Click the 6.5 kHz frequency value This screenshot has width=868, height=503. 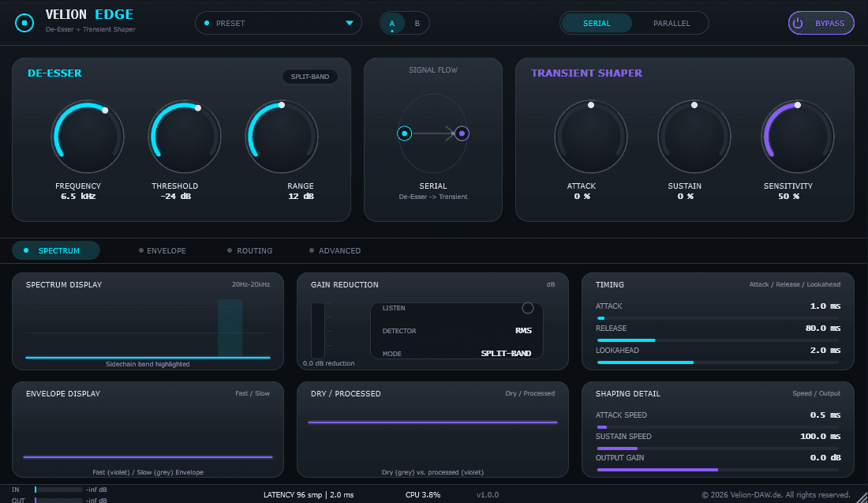[78, 196]
